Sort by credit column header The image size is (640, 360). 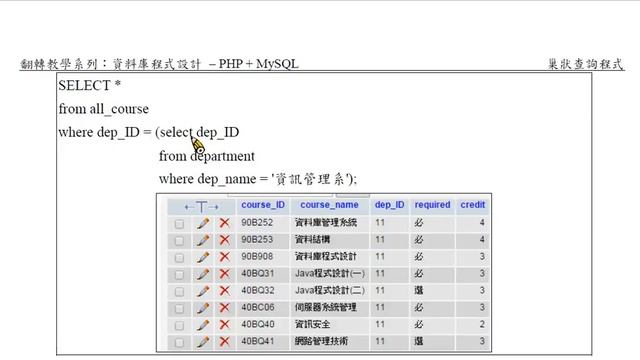(x=473, y=205)
